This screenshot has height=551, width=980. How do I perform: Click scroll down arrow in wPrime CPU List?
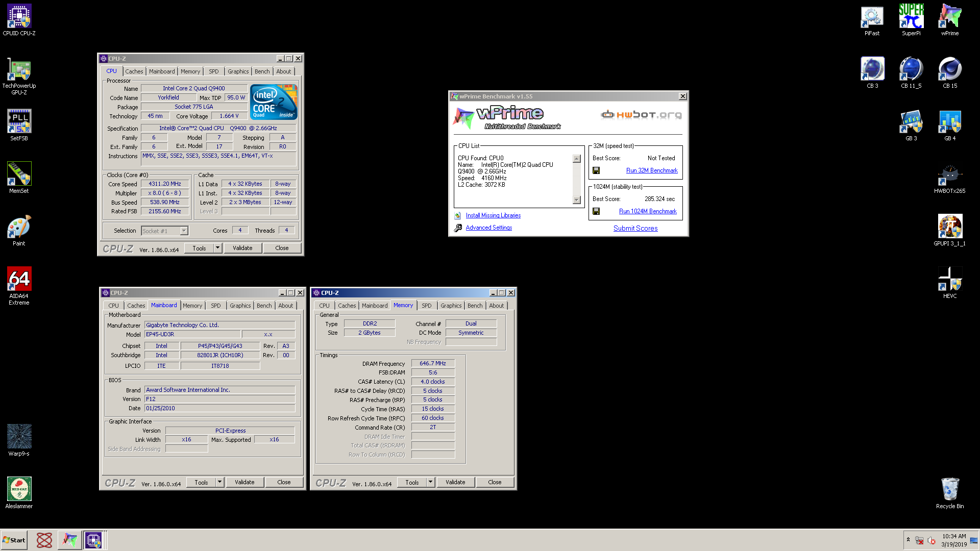[577, 200]
